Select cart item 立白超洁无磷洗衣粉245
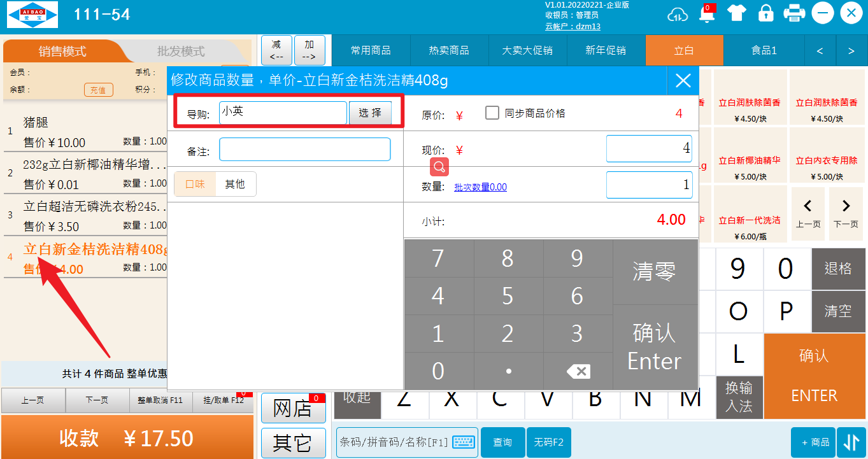Image resolution: width=868 pixels, height=459 pixels. coord(85,215)
